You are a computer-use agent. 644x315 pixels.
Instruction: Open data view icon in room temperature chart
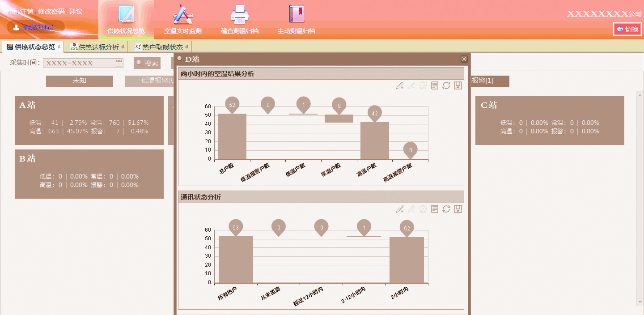coord(435,85)
